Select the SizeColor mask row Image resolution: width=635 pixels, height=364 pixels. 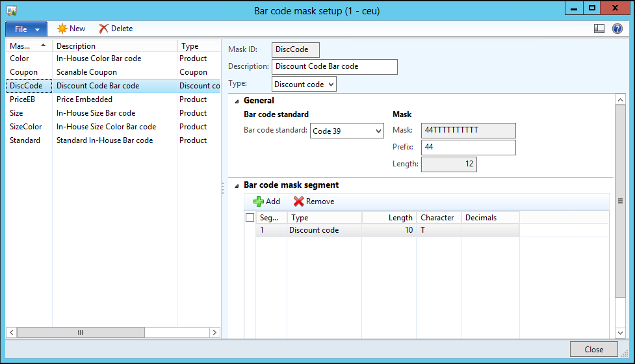tap(26, 127)
